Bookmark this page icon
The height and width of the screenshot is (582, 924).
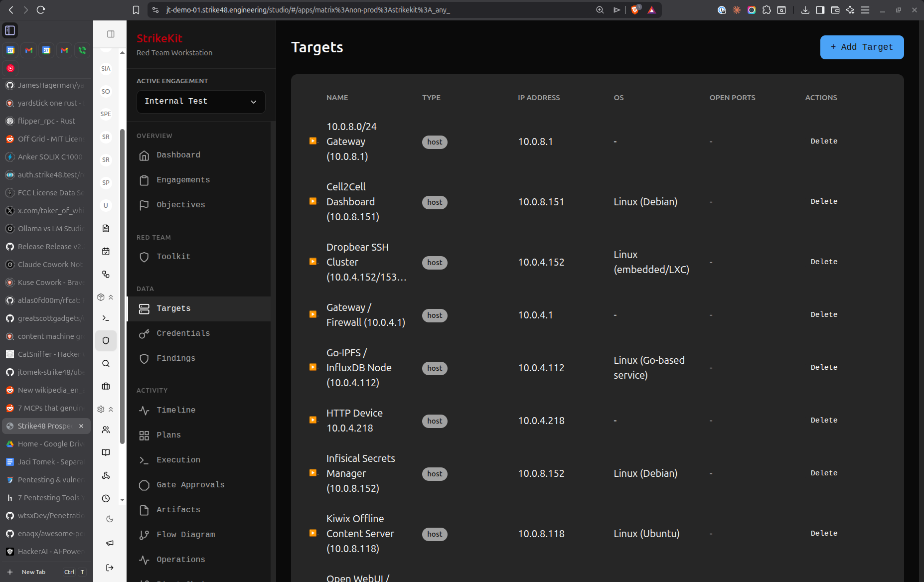pyautogui.click(x=136, y=10)
